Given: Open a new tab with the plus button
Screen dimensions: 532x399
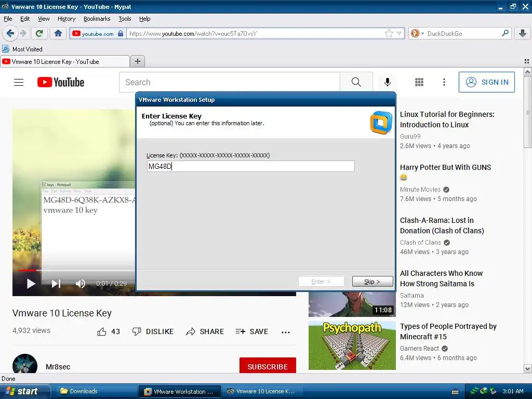Looking at the screenshot, I should tap(137, 61).
